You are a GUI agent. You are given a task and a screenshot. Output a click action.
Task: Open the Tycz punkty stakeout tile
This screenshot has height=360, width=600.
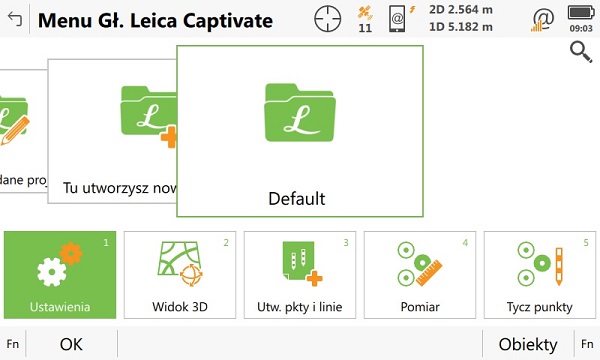[540, 275]
